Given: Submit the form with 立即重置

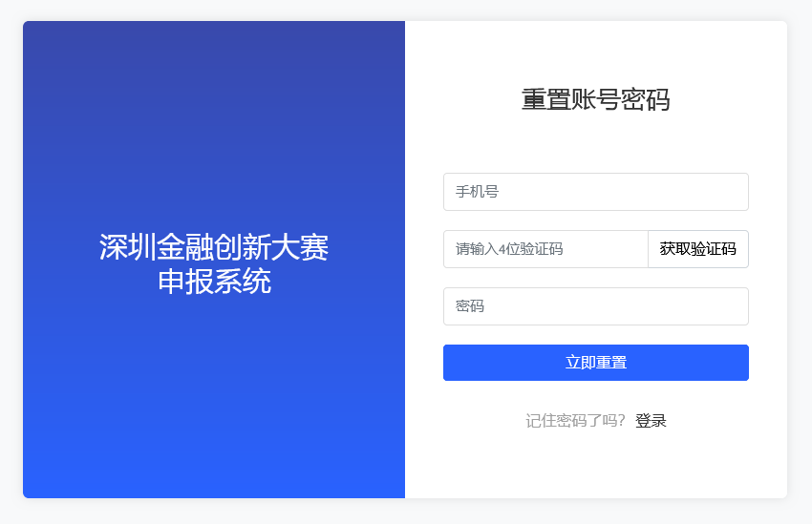Looking at the screenshot, I should coord(595,363).
